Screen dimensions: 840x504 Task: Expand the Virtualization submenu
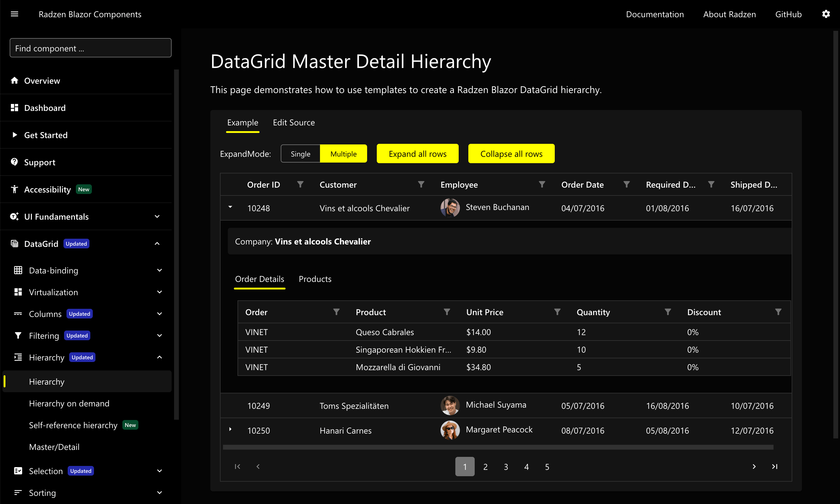tap(159, 292)
